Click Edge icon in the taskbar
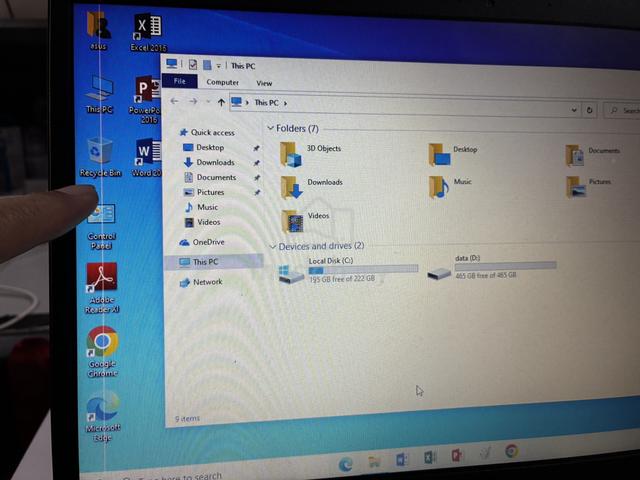Viewport: 640px width, 480px height. tap(346, 464)
